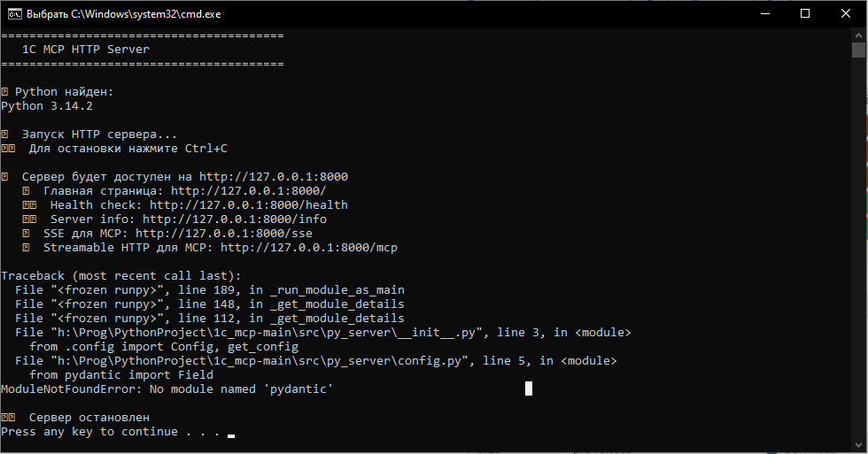Click the scrollbar up arrow
The image size is (868, 454).
(x=859, y=35)
